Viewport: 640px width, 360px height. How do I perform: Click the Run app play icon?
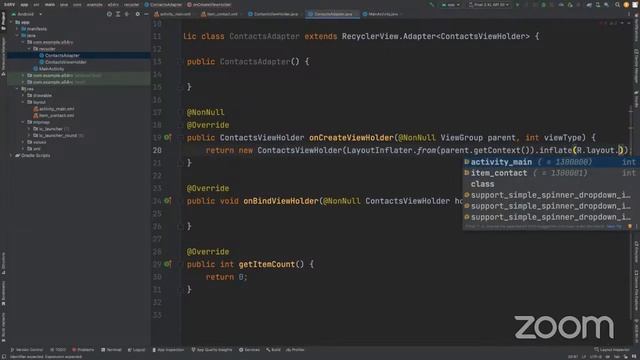[518, 5]
